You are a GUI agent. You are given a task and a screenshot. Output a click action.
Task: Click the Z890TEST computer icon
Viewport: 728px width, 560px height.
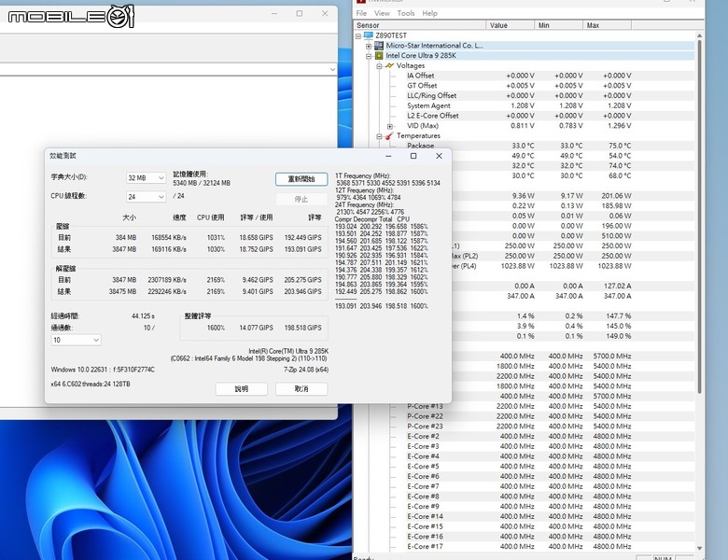(369, 35)
